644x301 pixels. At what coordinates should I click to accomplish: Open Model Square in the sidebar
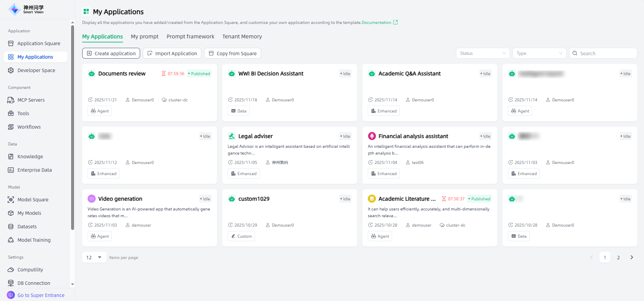pos(33,200)
